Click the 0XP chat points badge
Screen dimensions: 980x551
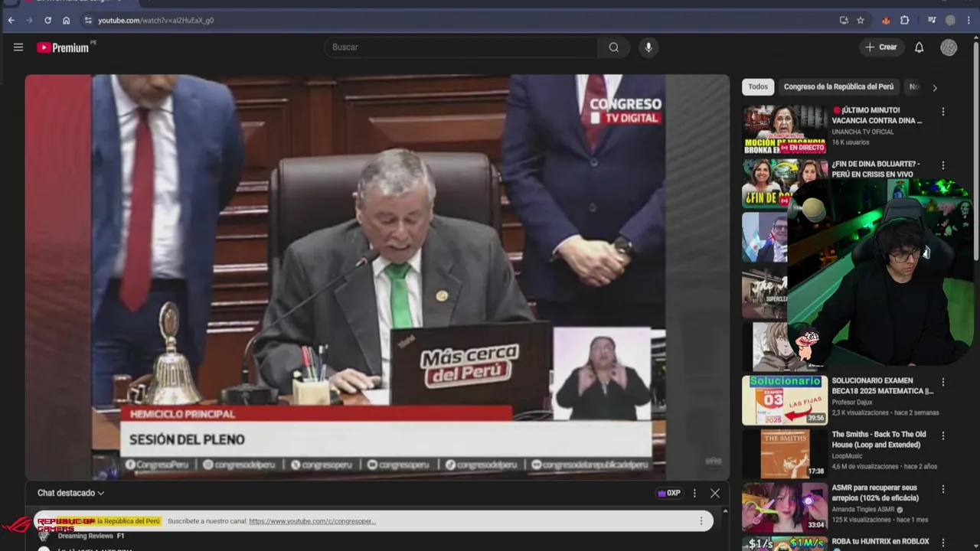pyautogui.click(x=669, y=494)
